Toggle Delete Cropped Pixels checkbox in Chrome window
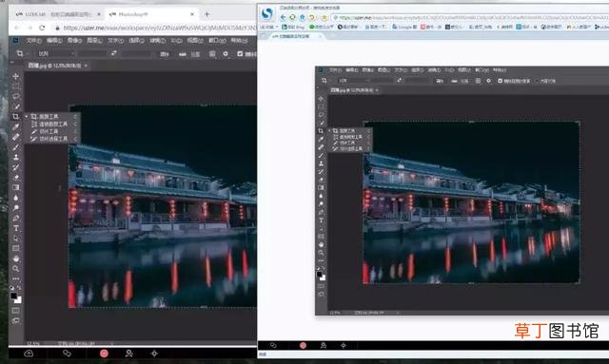This screenshot has width=609, height=364. pyautogui.click(x=240, y=53)
